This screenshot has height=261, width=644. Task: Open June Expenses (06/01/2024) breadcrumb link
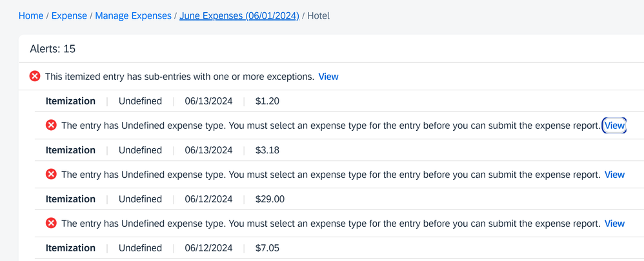pos(239,16)
